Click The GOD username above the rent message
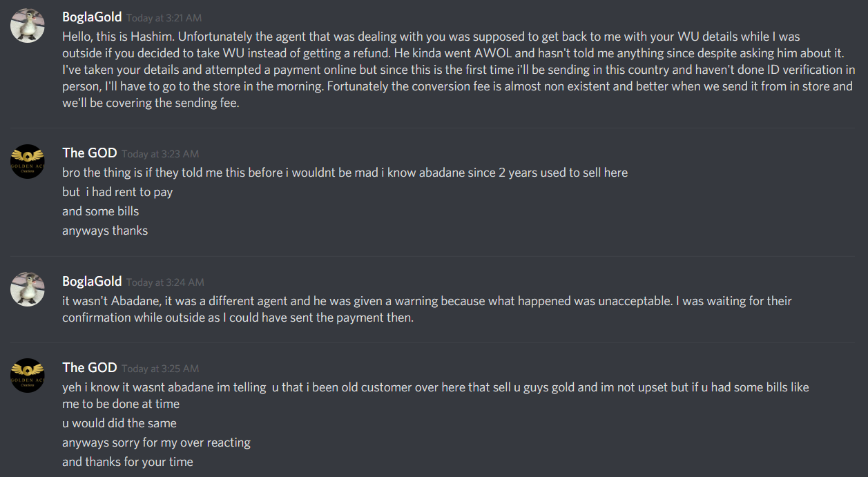This screenshot has height=477, width=868. 89,153
